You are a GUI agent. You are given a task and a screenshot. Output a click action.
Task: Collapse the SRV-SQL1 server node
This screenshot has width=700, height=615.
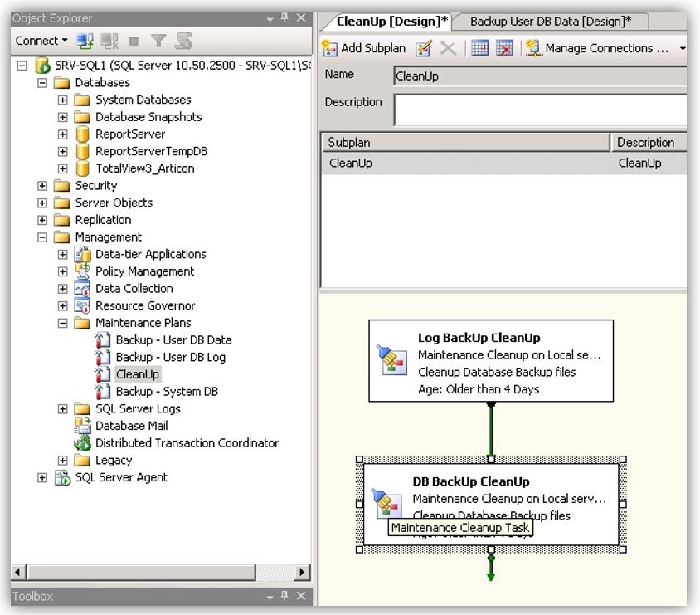coord(22,66)
